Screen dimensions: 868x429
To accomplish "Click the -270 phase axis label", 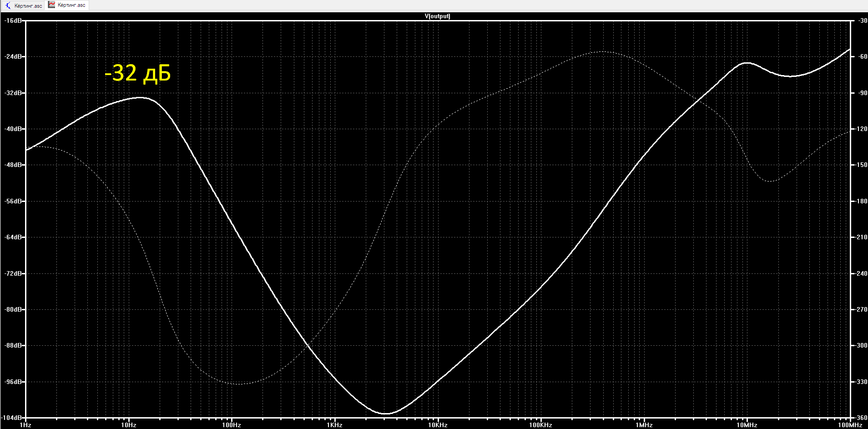I will (861, 309).
